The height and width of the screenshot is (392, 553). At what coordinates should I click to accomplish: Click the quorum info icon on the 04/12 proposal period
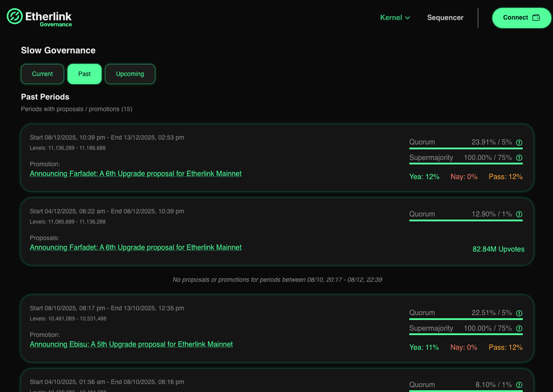[x=519, y=214]
